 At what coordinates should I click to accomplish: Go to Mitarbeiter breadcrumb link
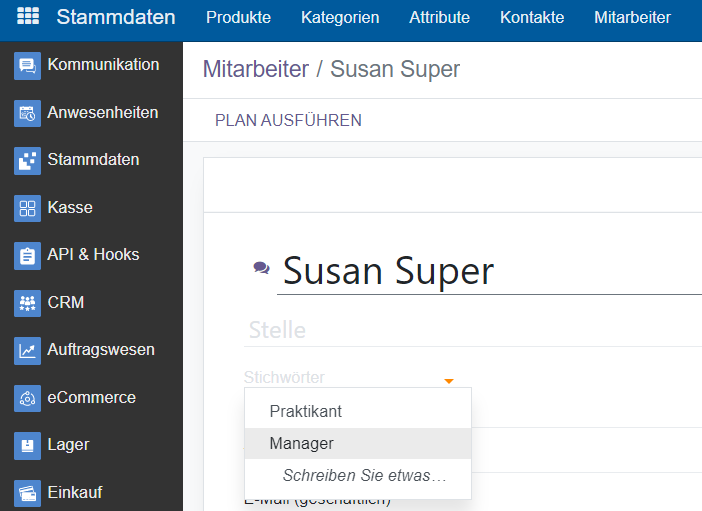[255, 69]
